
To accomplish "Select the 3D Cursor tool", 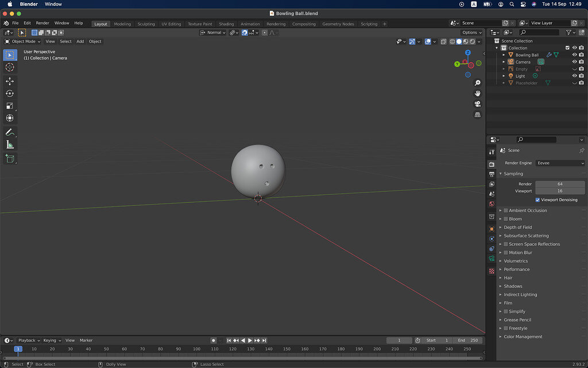I will (x=9, y=67).
